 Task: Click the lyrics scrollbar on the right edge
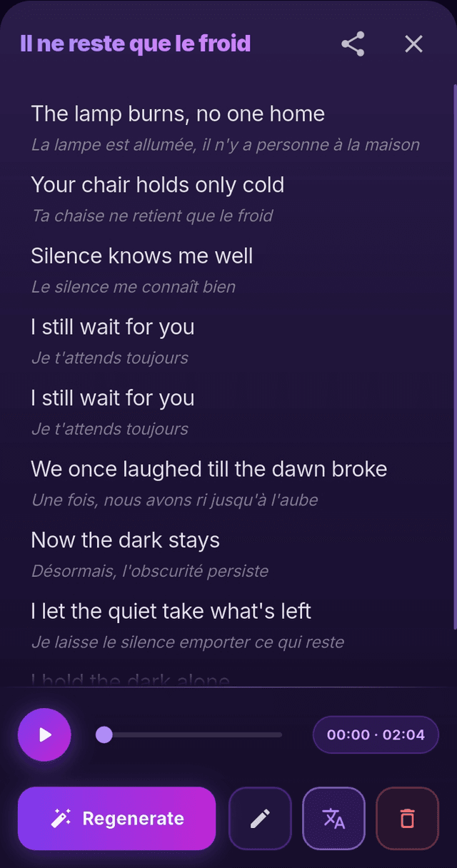[x=454, y=357]
